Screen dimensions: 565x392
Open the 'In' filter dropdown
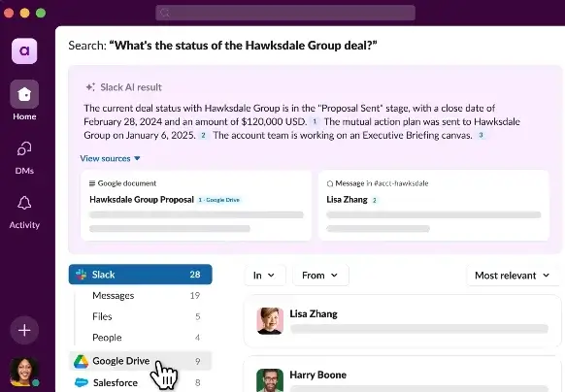(x=265, y=276)
